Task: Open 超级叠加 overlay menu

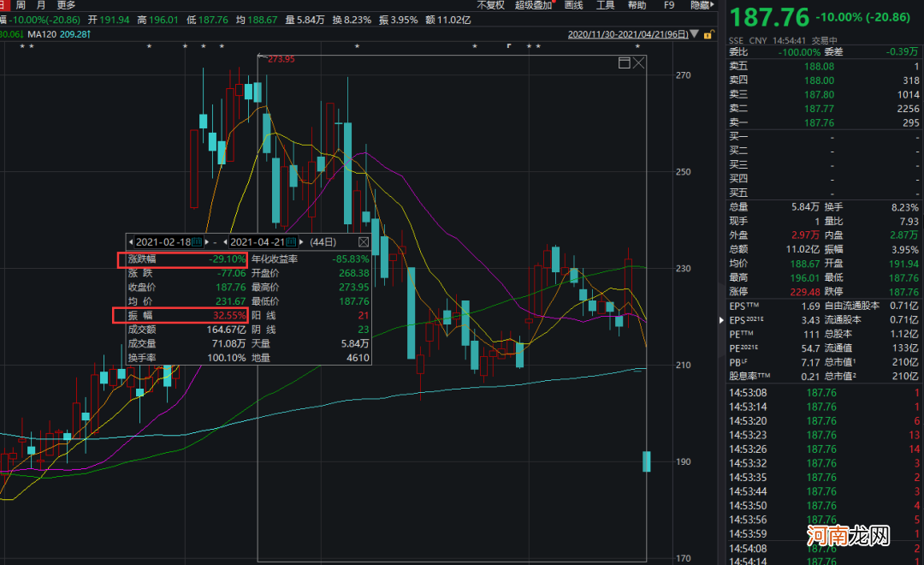Action: point(534,5)
